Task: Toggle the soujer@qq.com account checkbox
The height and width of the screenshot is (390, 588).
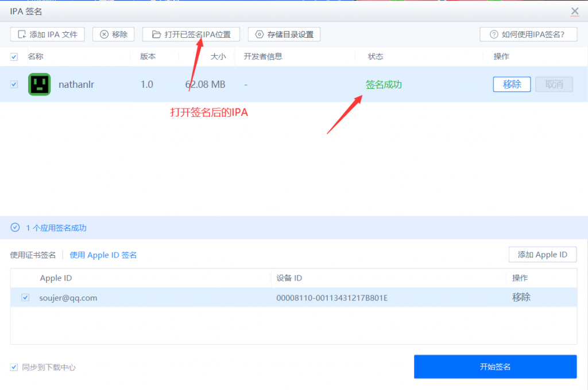Action: tap(25, 298)
